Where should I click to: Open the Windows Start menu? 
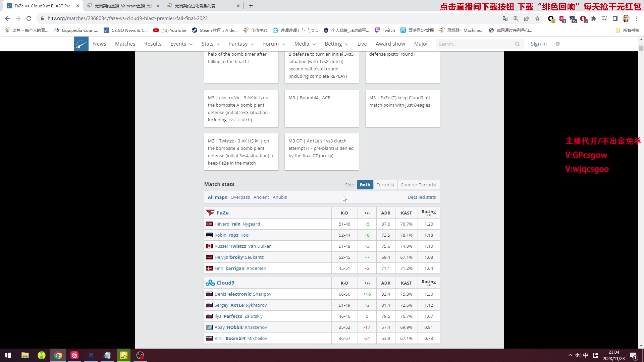coord(8,355)
